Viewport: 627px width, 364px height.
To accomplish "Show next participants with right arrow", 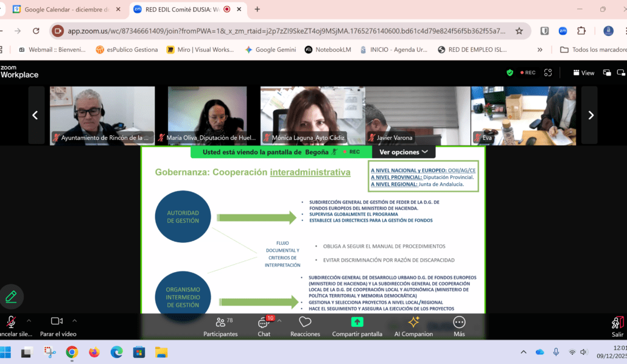I will point(590,115).
